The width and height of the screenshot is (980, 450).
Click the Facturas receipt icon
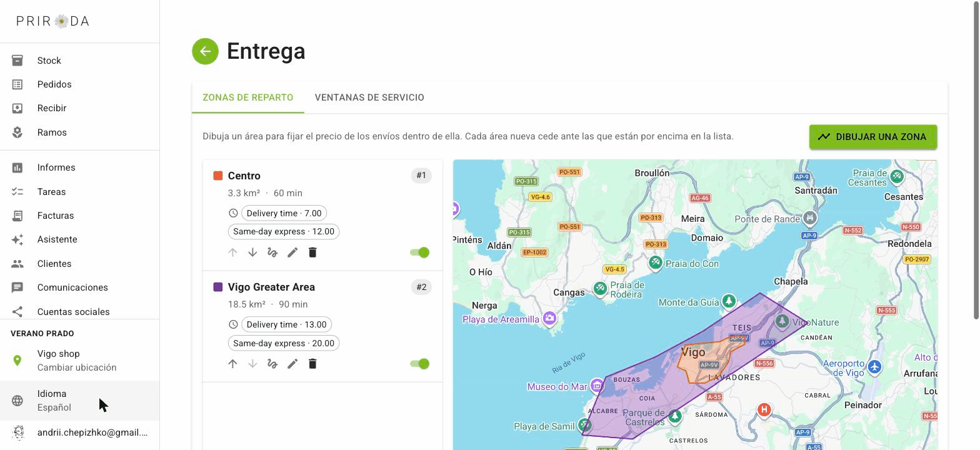click(x=17, y=216)
